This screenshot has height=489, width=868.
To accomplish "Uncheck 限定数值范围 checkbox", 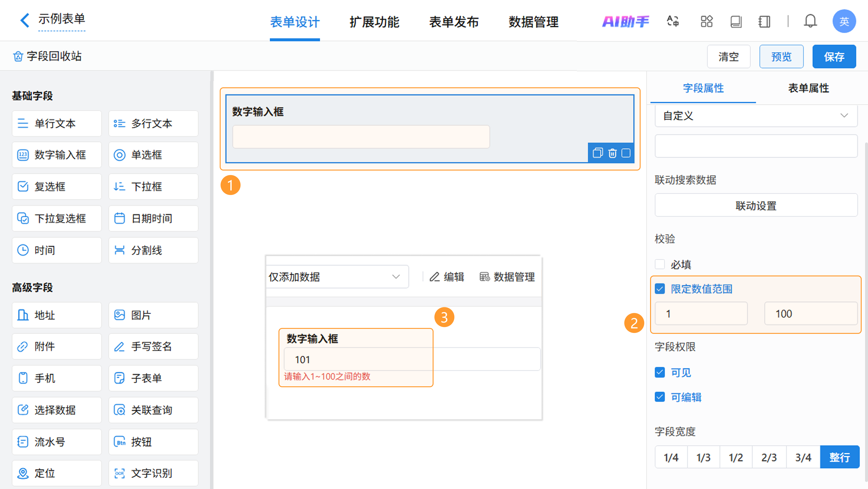I will pos(660,289).
